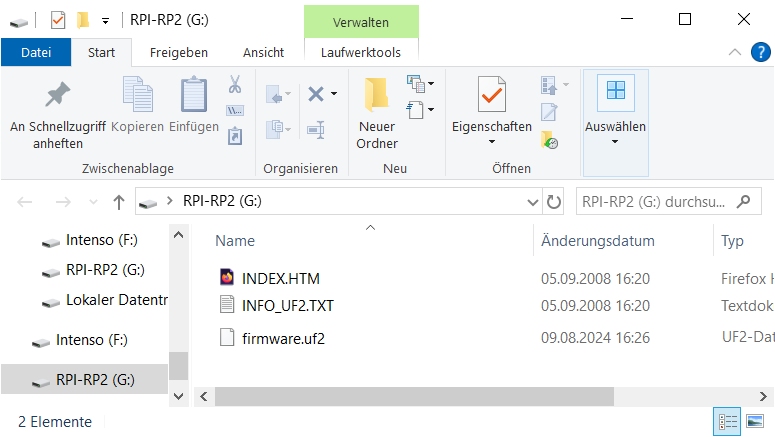Open the blue help question mark
The width and height of the screenshot is (775, 437).
(759, 52)
